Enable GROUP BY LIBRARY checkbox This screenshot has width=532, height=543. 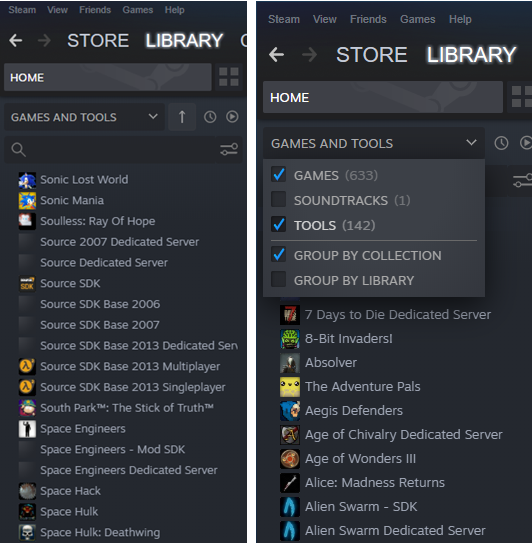tap(278, 279)
